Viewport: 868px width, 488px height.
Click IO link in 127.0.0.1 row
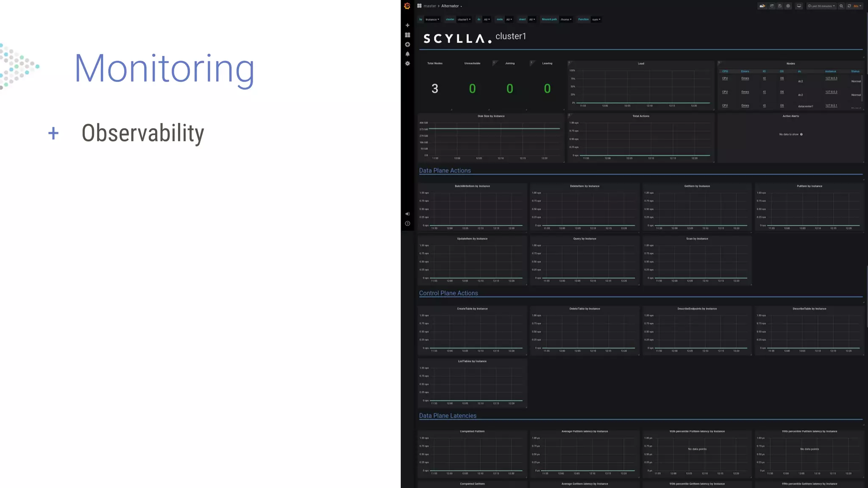point(764,105)
